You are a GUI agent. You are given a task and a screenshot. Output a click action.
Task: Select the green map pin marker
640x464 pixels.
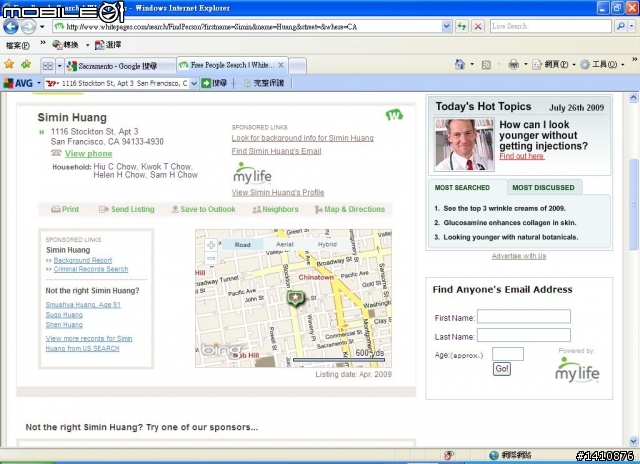[296, 298]
